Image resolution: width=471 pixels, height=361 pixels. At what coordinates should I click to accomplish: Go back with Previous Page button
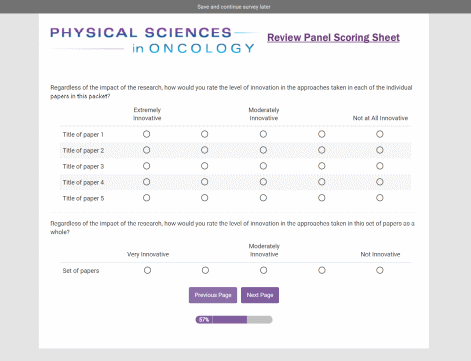[x=213, y=295]
